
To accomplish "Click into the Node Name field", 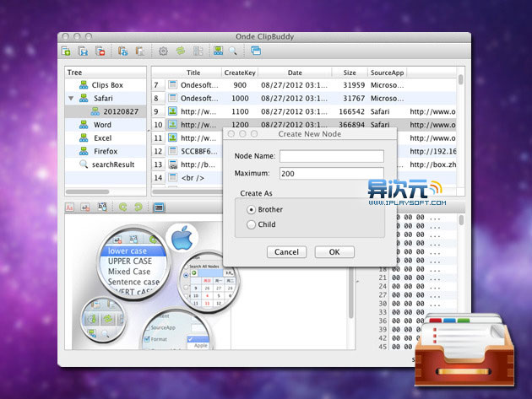I will tap(332, 156).
